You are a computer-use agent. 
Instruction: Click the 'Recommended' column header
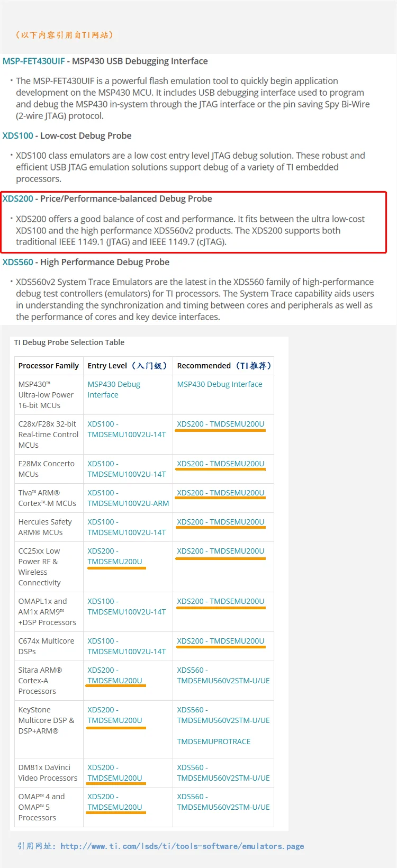pos(224,366)
